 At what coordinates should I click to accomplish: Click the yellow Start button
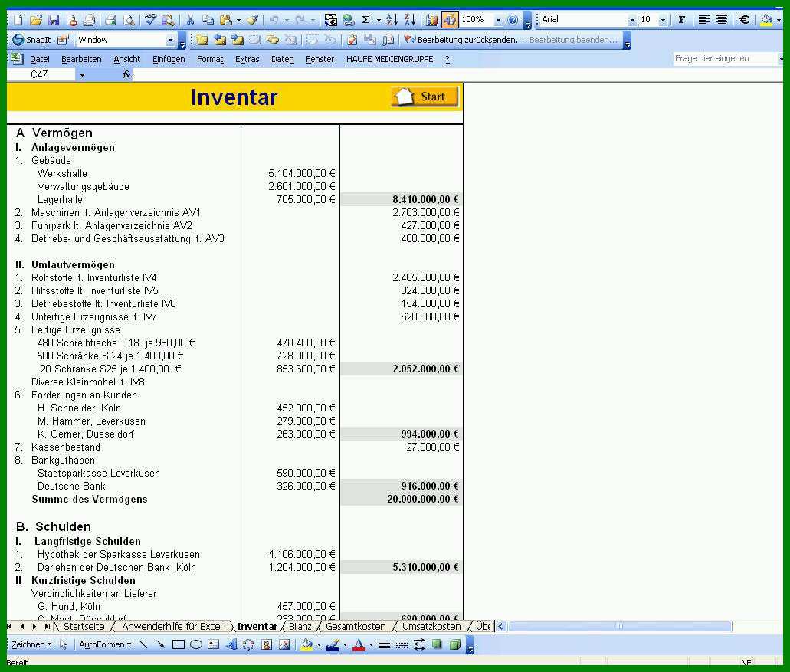click(x=425, y=97)
